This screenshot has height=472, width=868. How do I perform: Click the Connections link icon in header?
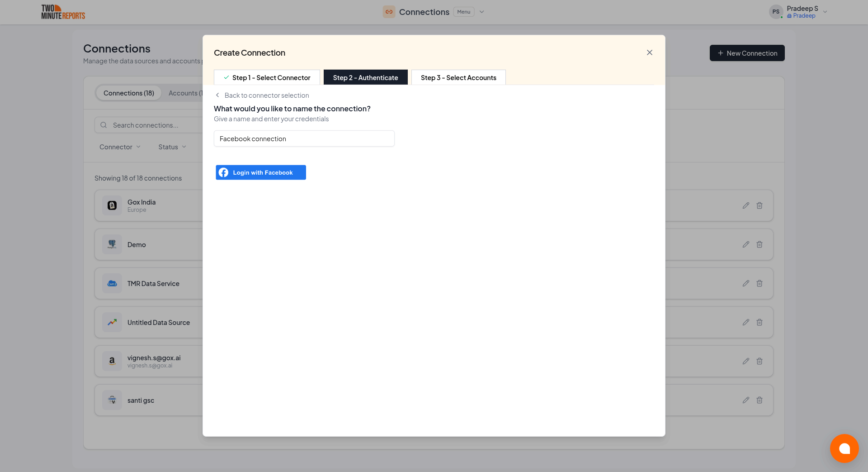pyautogui.click(x=389, y=12)
